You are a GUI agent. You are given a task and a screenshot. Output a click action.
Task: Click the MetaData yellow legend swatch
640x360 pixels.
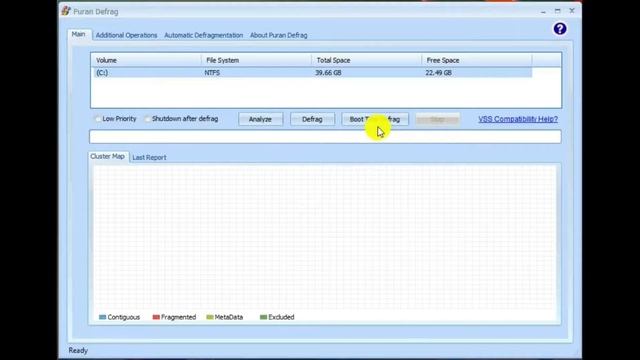(210, 317)
